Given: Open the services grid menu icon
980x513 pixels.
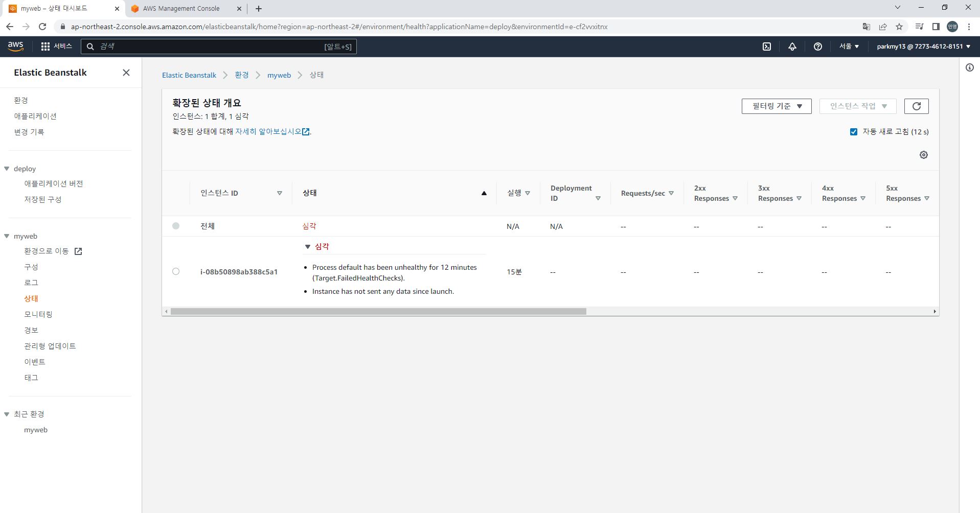Looking at the screenshot, I should tap(45, 46).
